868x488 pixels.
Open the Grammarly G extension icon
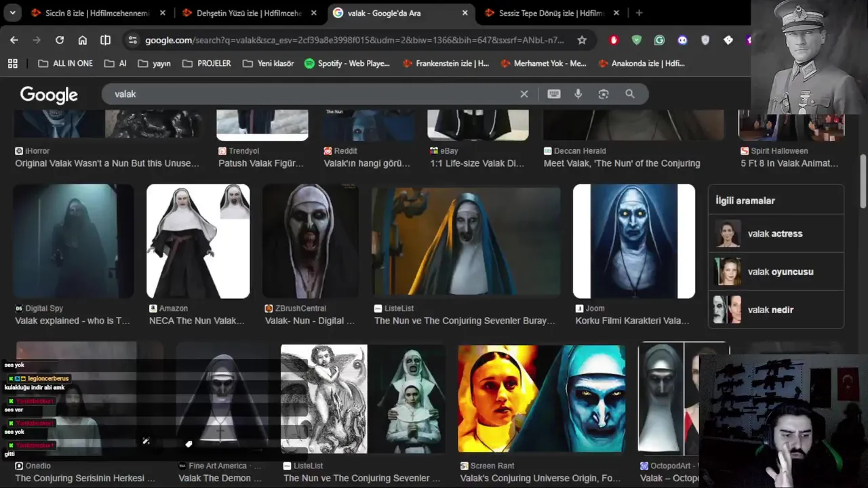click(x=659, y=40)
